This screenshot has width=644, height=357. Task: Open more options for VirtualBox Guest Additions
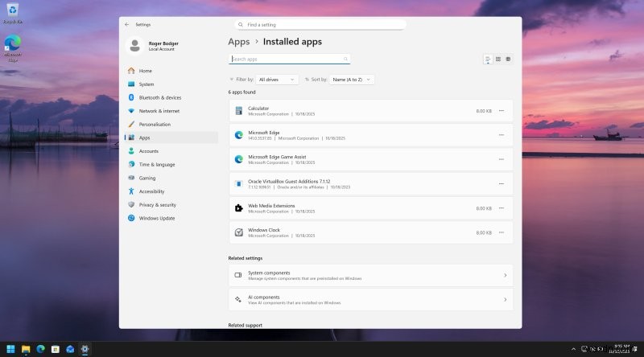[502, 184]
